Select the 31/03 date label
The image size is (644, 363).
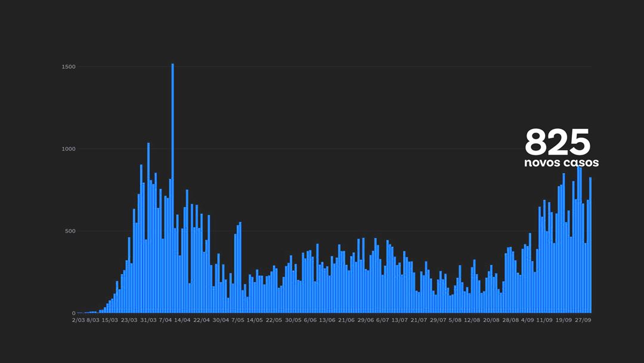tap(148, 320)
